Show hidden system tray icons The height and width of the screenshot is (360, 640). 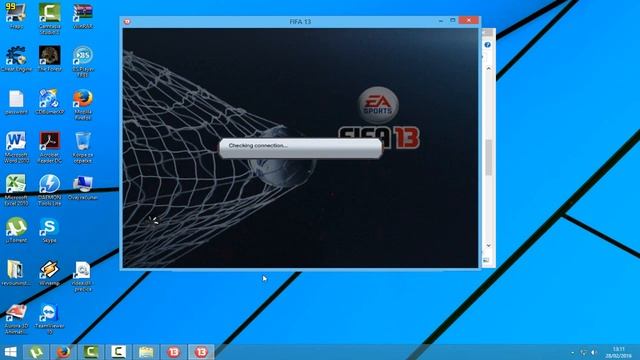coord(572,352)
